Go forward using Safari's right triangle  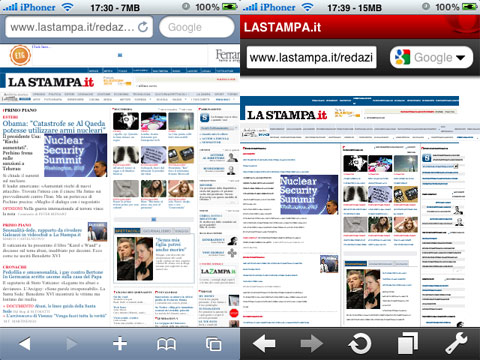(x=72, y=343)
